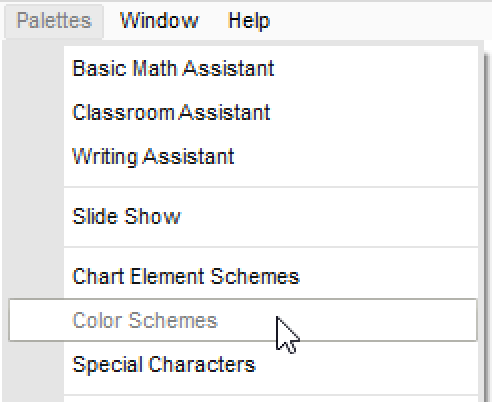
Task: Start Slide Show from the Palettes list
Action: tap(243, 217)
